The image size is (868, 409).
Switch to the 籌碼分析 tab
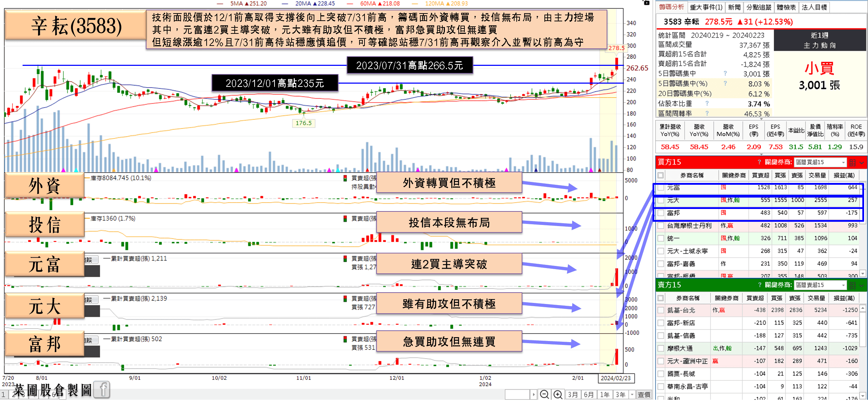671,7
